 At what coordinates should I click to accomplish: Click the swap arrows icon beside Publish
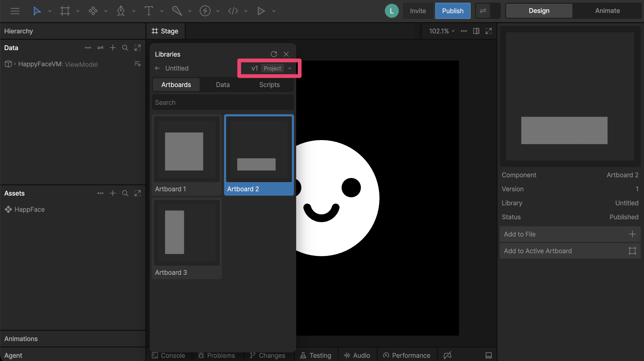(483, 11)
